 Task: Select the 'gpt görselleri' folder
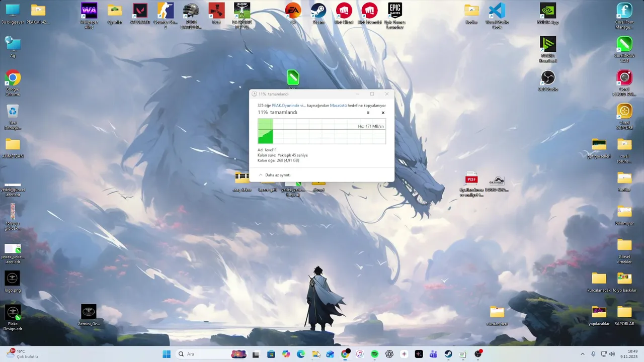point(599,148)
